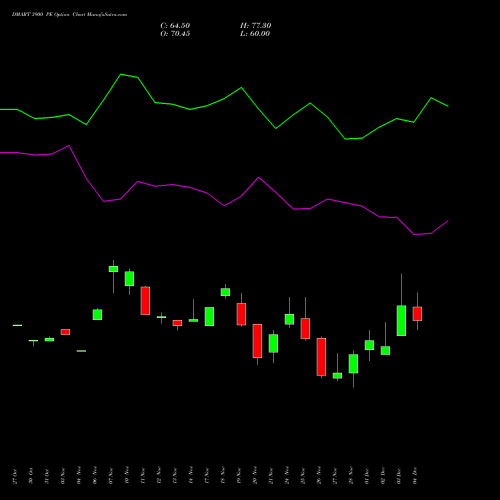The image size is (500, 500).
Task: Click the low value 'L: 60.00'
Action: (255, 34)
